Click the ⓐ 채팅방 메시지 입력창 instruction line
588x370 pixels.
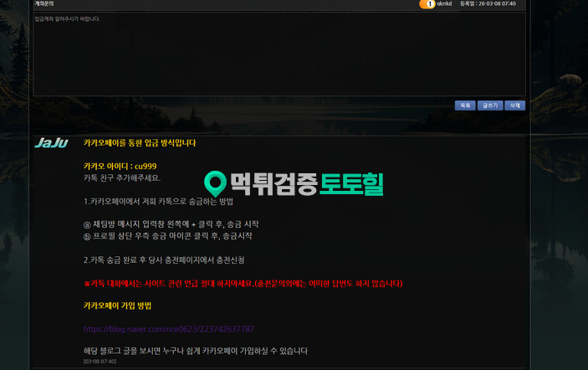171,224
